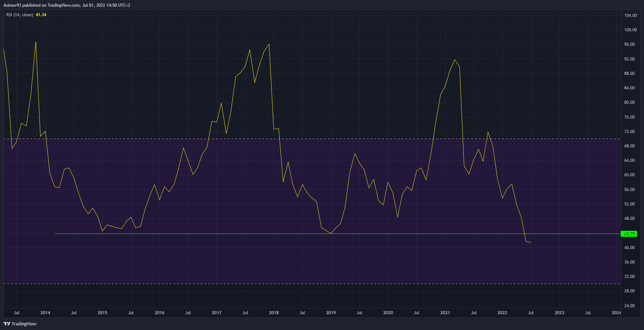
Task: Click the 2016 label on time axis
Action: tap(160, 313)
